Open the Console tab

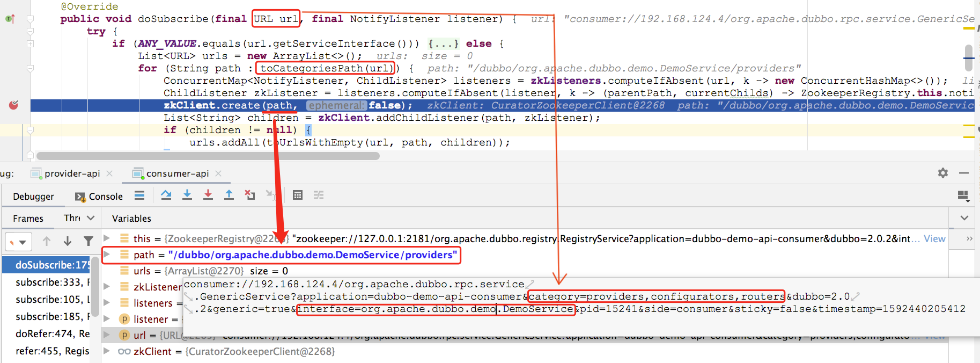coord(99,197)
